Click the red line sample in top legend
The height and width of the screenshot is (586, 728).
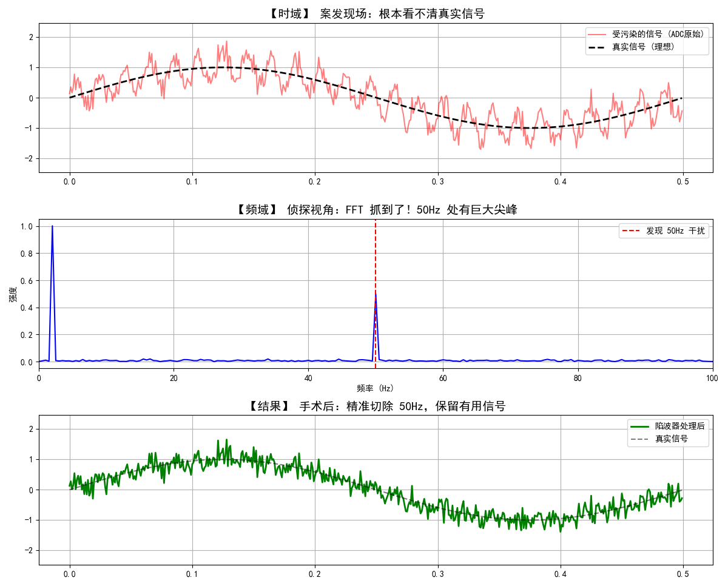click(x=597, y=34)
